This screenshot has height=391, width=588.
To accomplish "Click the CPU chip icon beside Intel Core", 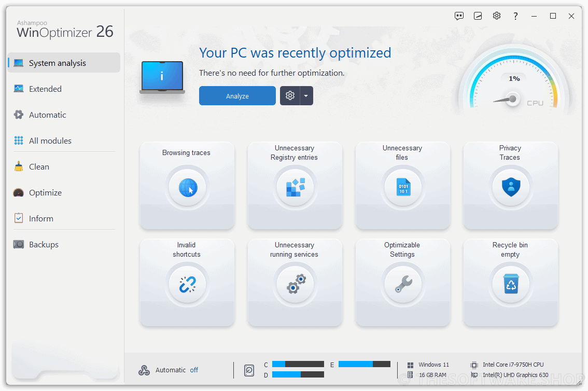I will coord(474,365).
